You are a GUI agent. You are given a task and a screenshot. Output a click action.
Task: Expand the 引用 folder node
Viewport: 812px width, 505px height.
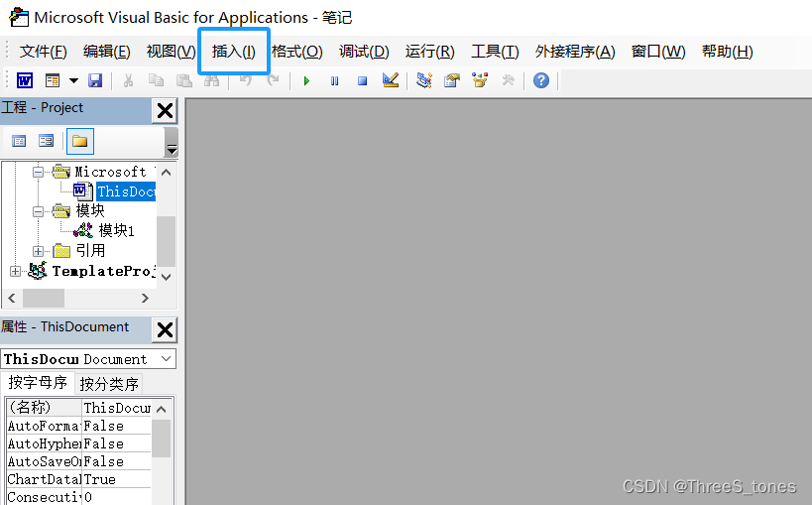[x=38, y=251]
